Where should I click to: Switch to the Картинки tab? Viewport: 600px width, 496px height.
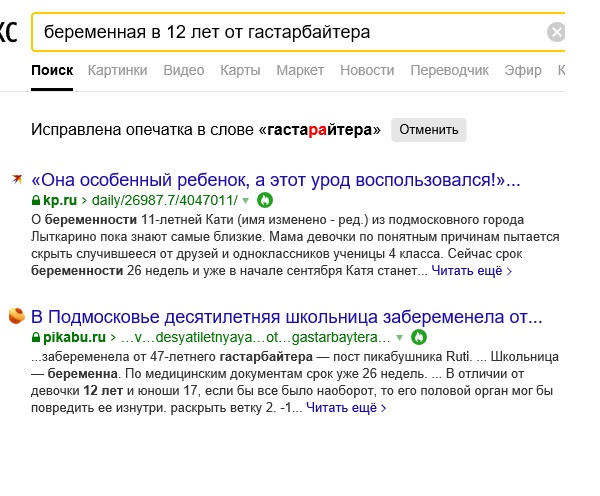(x=117, y=70)
